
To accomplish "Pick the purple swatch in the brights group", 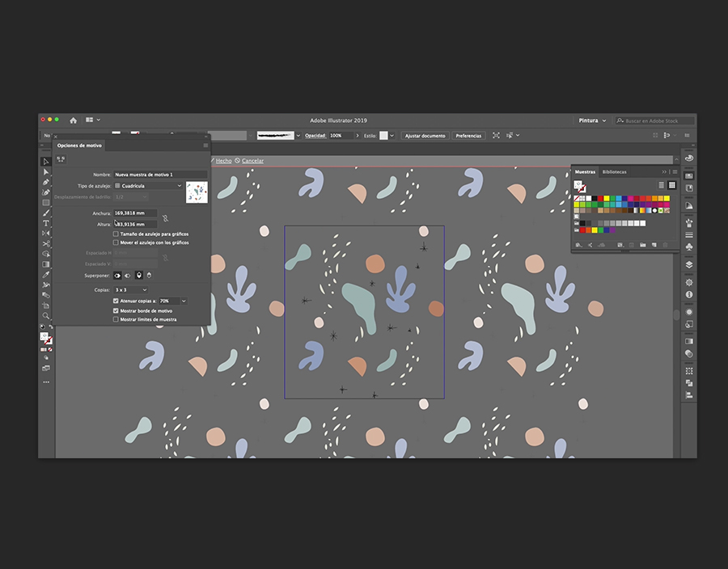I will tap(612, 230).
